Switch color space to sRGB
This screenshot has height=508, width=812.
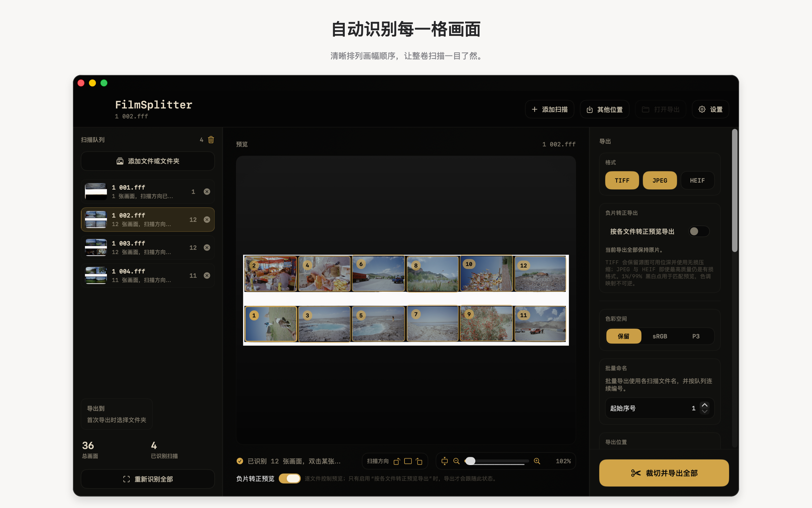pos(660,336)
